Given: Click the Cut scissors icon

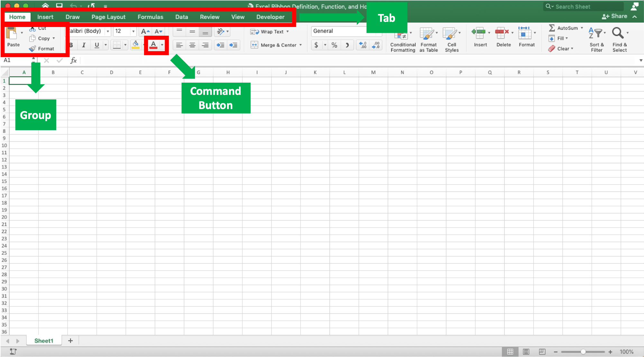Looking at the screenshot, I should click(x=32, y=29).
